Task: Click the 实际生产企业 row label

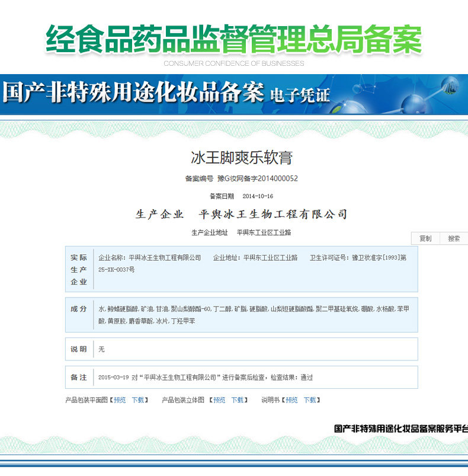Action: [x=79, y=270]
